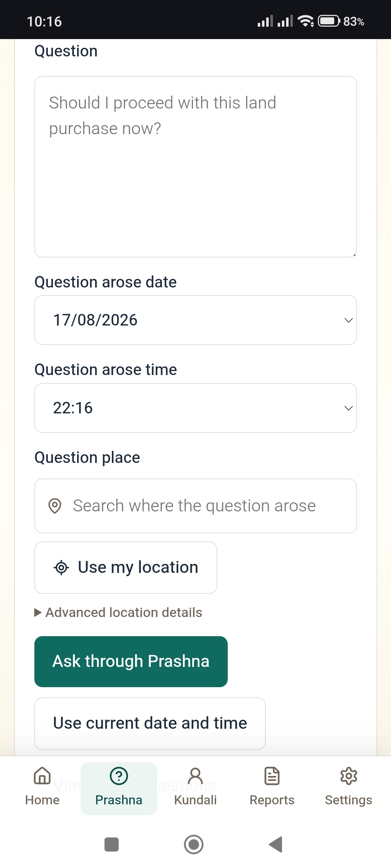
Task: Tap the Reports document icon
Action: click(x=272, y=776)
